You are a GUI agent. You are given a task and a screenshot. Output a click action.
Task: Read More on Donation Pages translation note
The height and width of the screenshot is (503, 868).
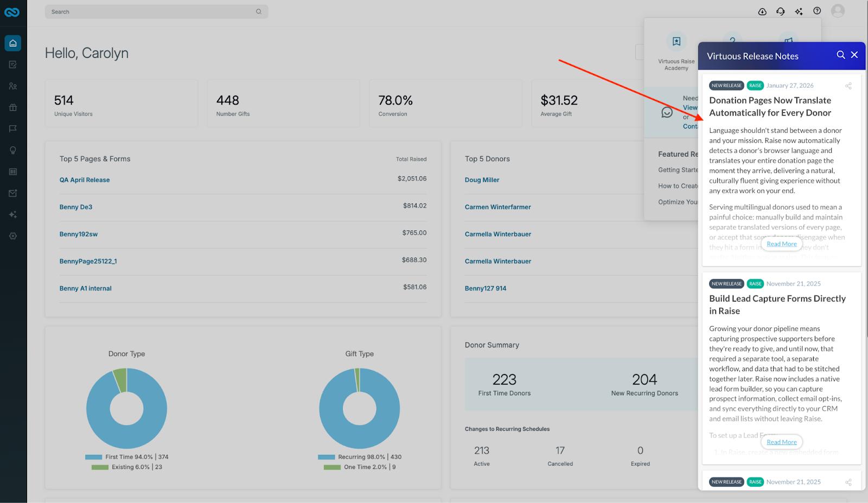(782, 244)
